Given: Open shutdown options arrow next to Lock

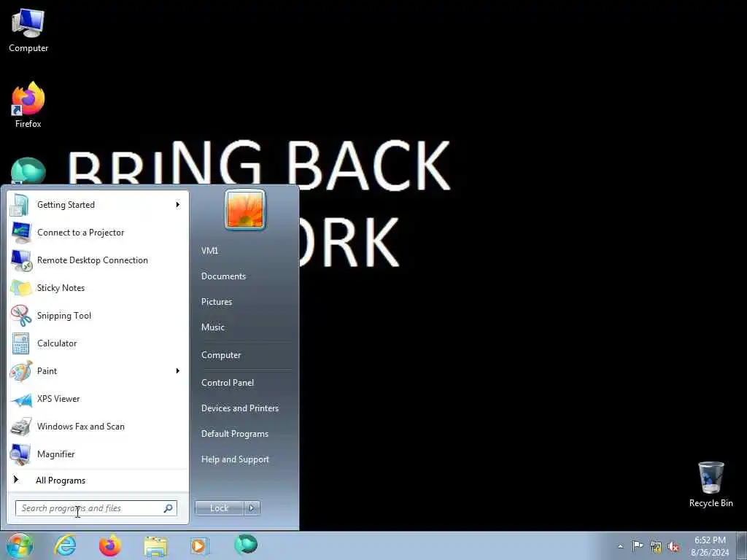Looking at the screenshot, I should point(252,508).
